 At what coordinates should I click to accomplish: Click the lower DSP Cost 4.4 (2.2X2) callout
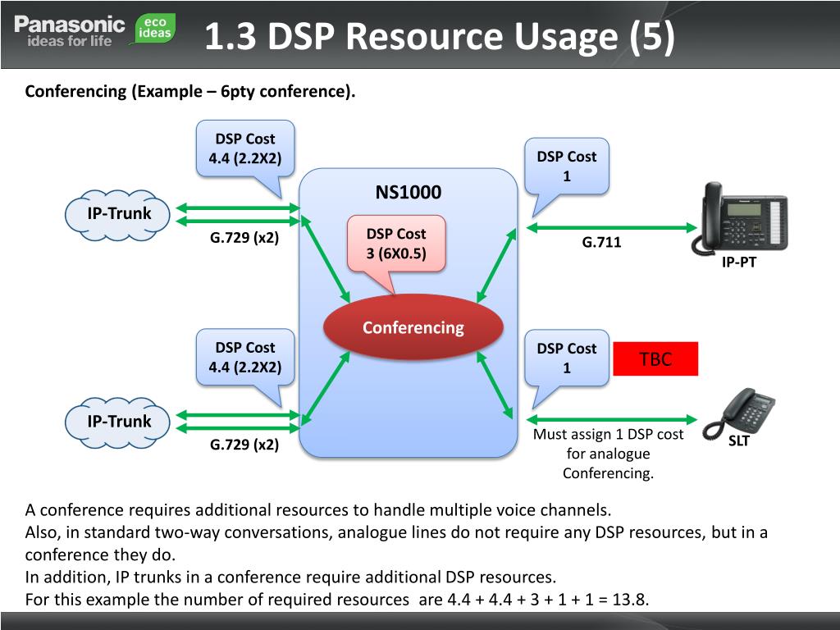pyautogui.click(x=245, y=358)
